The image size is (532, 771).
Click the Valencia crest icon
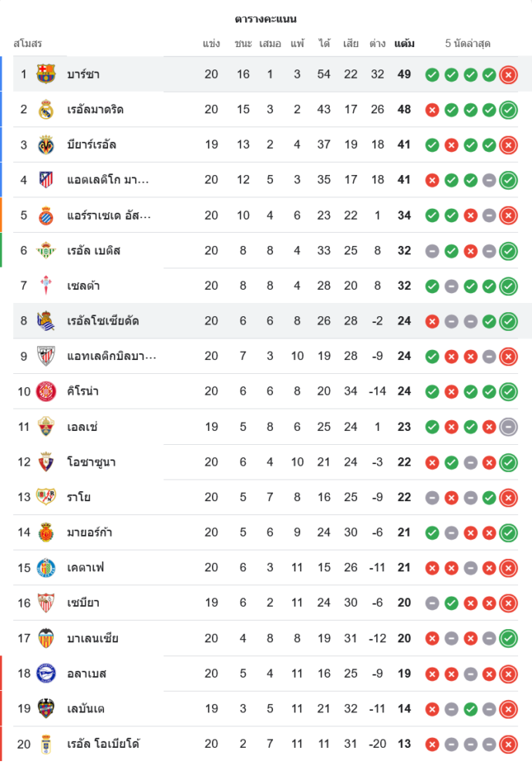pos(46,638)
